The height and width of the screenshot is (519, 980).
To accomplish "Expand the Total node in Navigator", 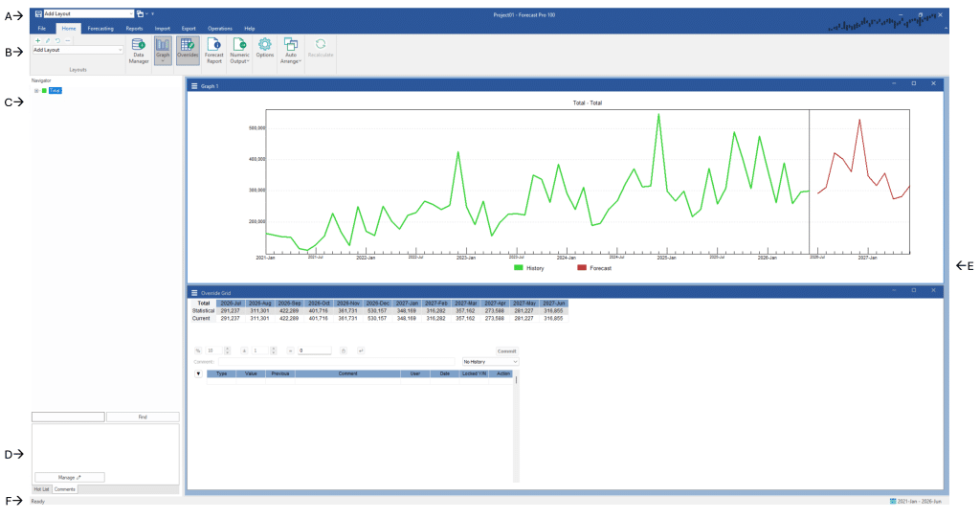I will [x=36, y=91].
